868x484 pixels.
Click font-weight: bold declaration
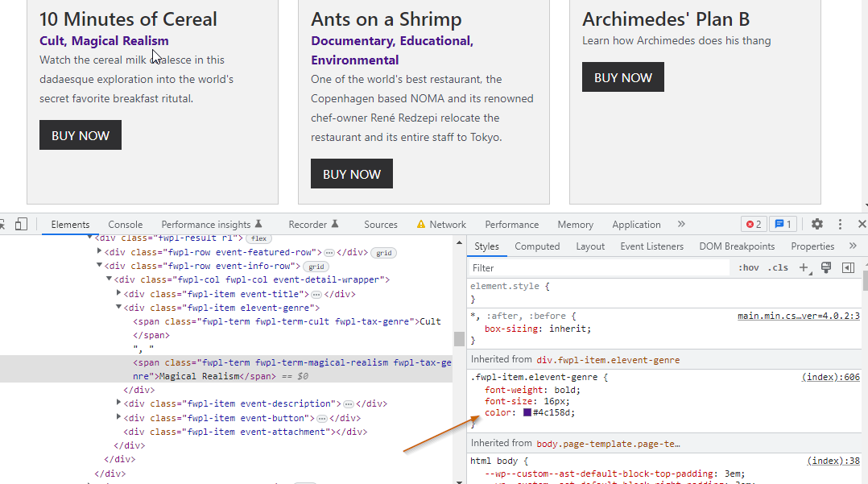coord(532,390)
